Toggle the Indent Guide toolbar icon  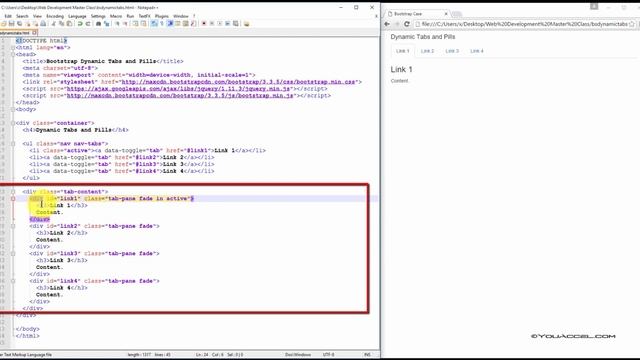coord(169,24)
